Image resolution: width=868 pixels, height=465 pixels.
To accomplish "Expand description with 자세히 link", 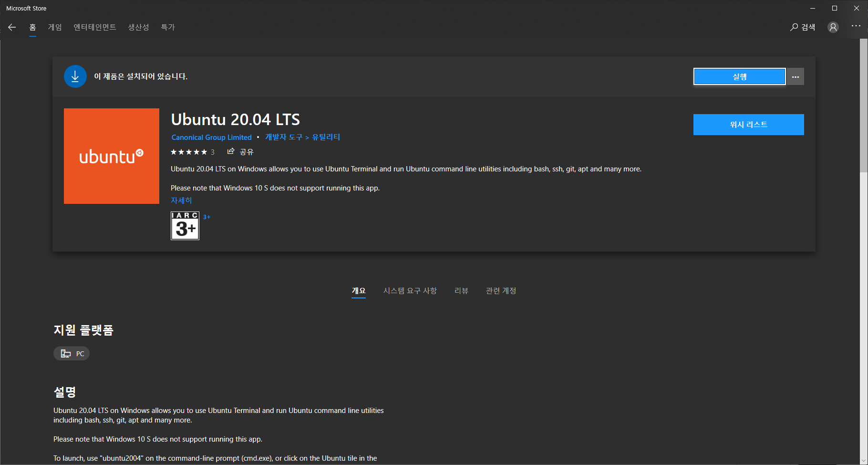I will tap(181, 201).
